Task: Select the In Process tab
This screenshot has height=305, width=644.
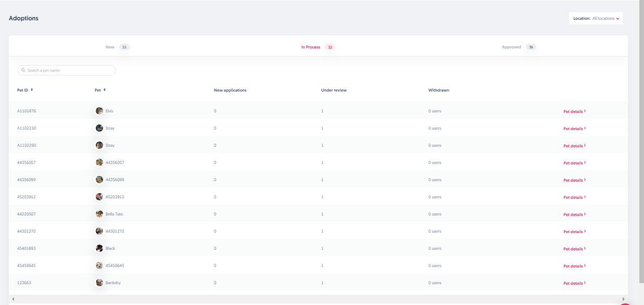Action: 311,47
